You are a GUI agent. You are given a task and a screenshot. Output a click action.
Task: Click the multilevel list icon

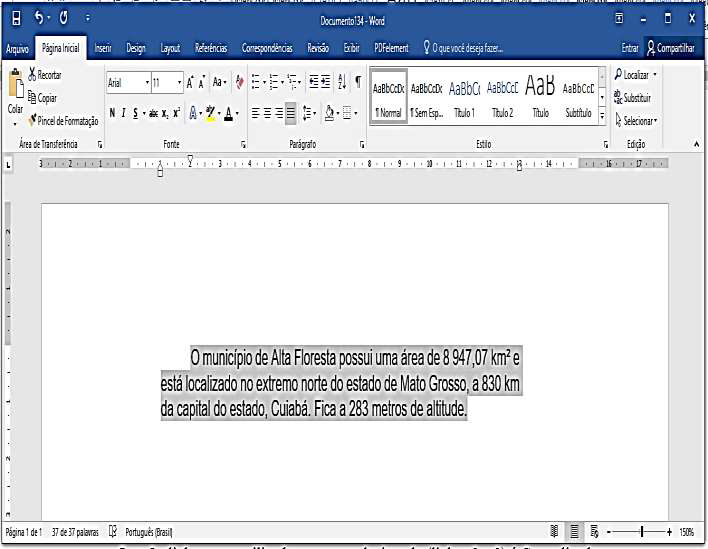tap(292, 83)
